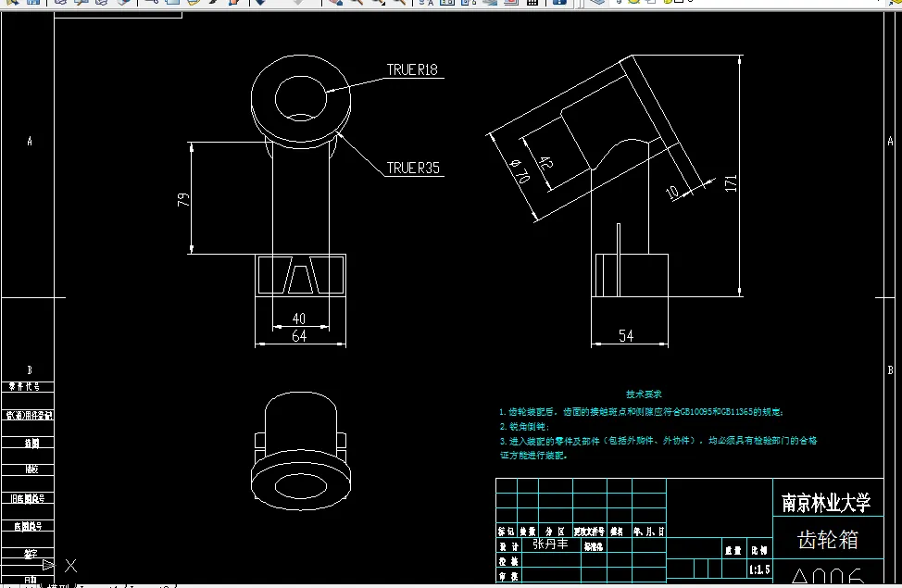Select the 技术要求 heading text
The image size is (902, 588).
coord(644,394)
